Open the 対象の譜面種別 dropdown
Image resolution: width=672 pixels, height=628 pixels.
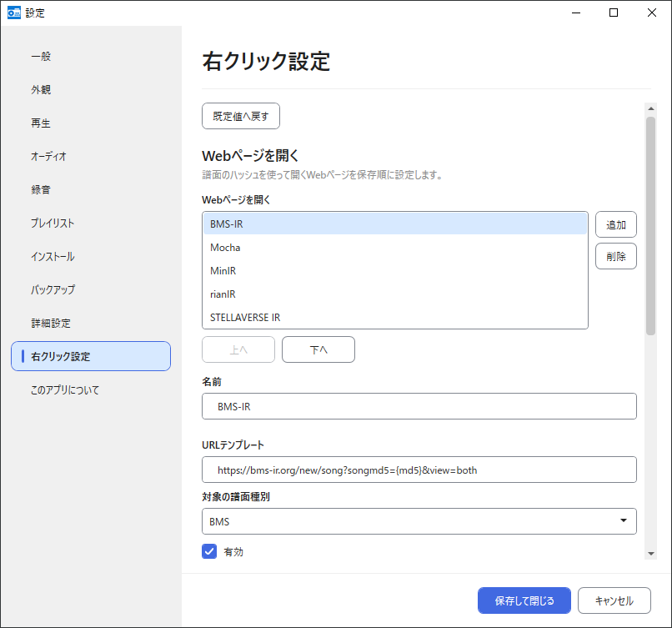[x=419, y=521]
